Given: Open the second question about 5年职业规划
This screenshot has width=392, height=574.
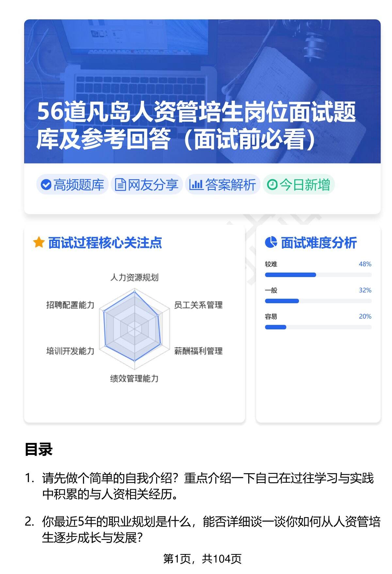Looking at the screenshot, I should point(211,530).
